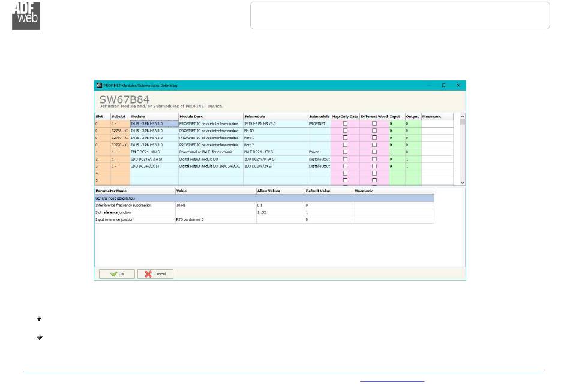Check Different Word for the Power module row

pyautogui.click(x=374, y=152)
